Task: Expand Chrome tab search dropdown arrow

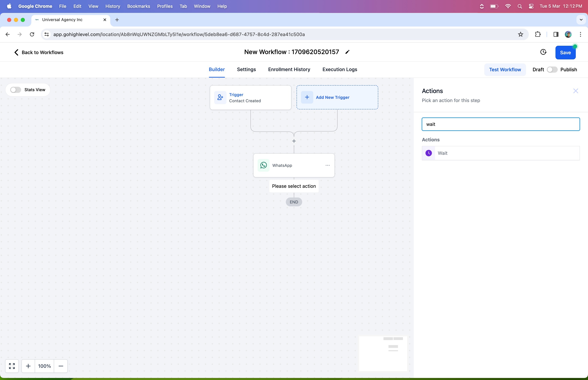Action: 581,20
